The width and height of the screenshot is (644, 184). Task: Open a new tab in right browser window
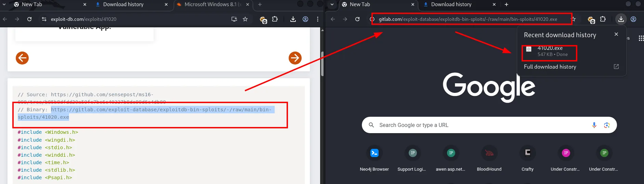[x=507, y=4]
